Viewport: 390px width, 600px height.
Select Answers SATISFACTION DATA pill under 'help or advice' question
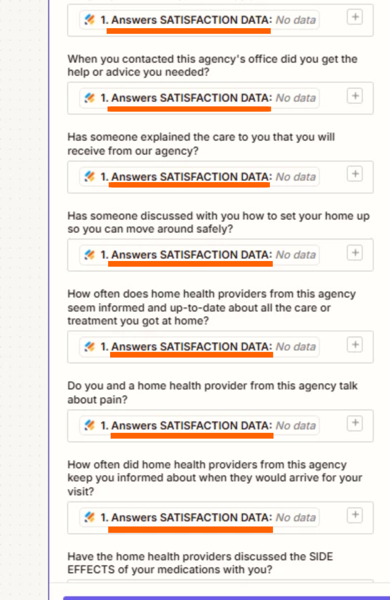pos(199,98)
